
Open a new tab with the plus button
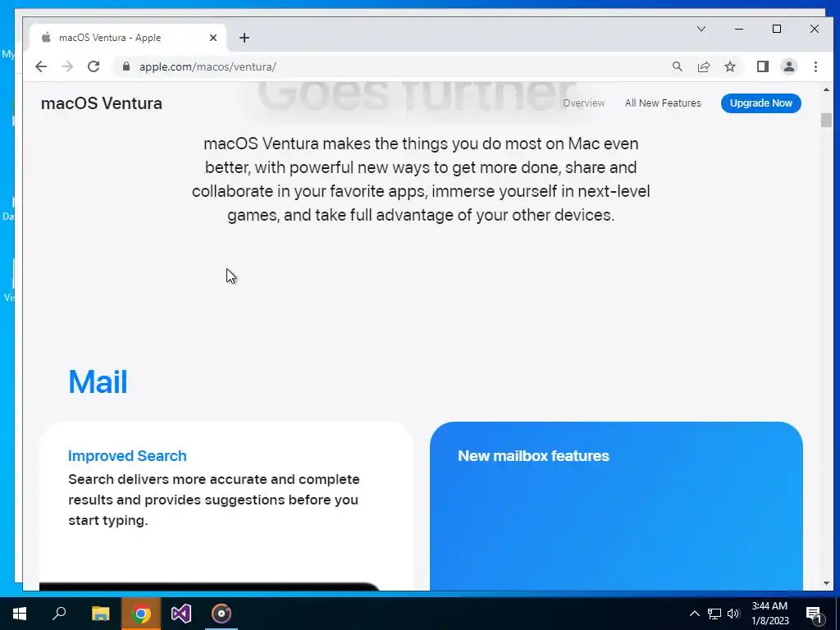(244, 38)
